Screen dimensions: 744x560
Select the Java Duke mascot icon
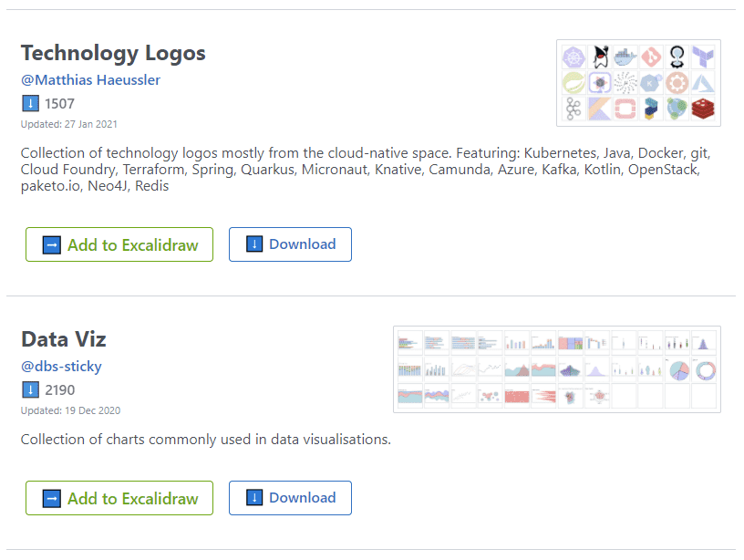pos(601,57)
